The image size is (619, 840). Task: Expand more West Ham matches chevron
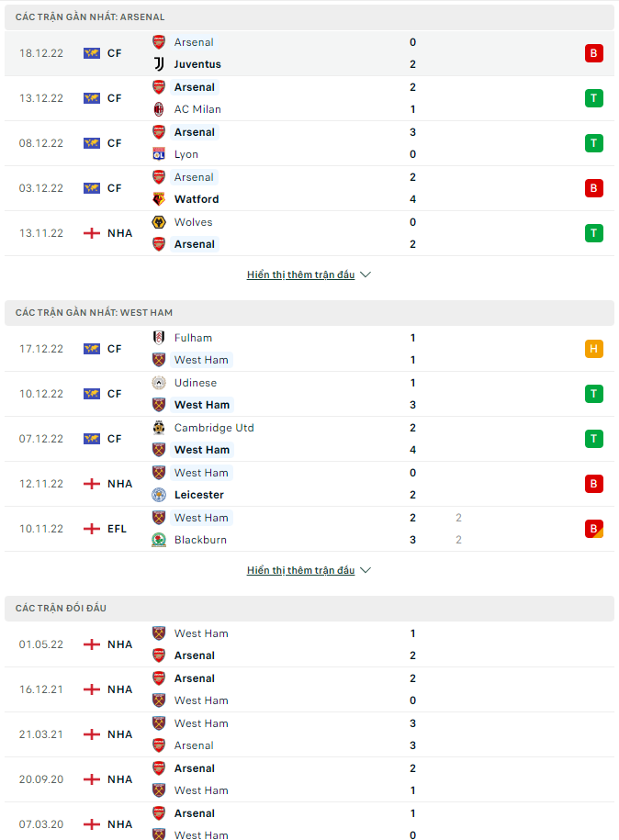point(366,570)
